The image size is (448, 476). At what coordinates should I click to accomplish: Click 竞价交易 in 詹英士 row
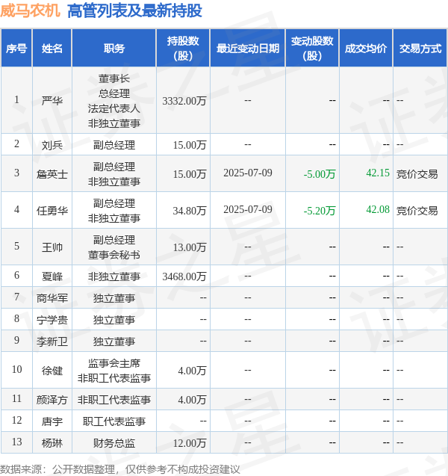click(x=417, y=174)
